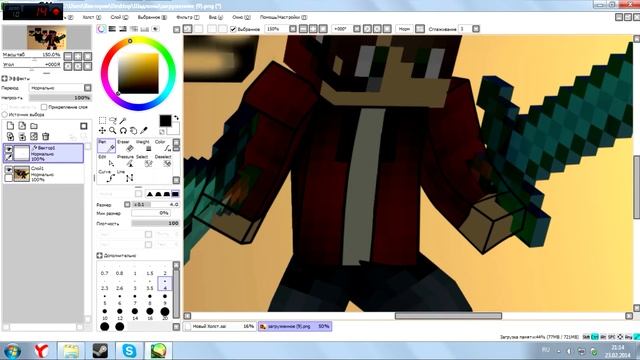Open the zoom percentage dropdown in toolbar
Image resolution: width=640 pixels, height=360 pixels.
point(293,29)
